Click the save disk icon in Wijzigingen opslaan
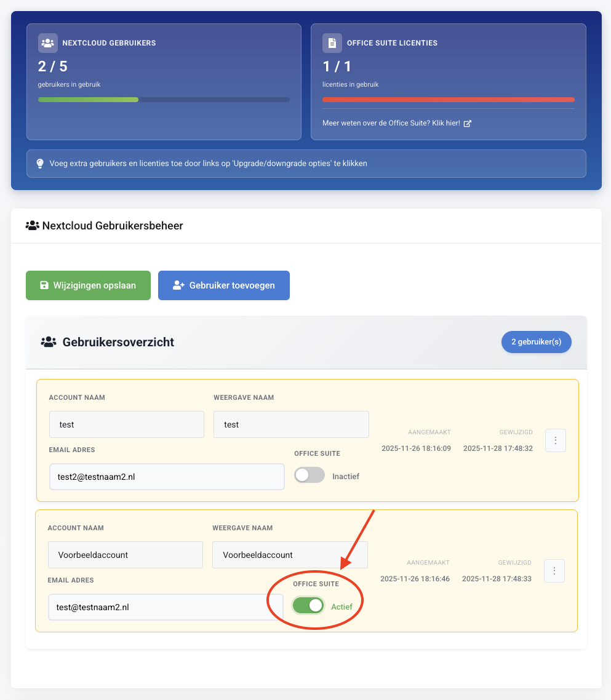 [44, 285]
